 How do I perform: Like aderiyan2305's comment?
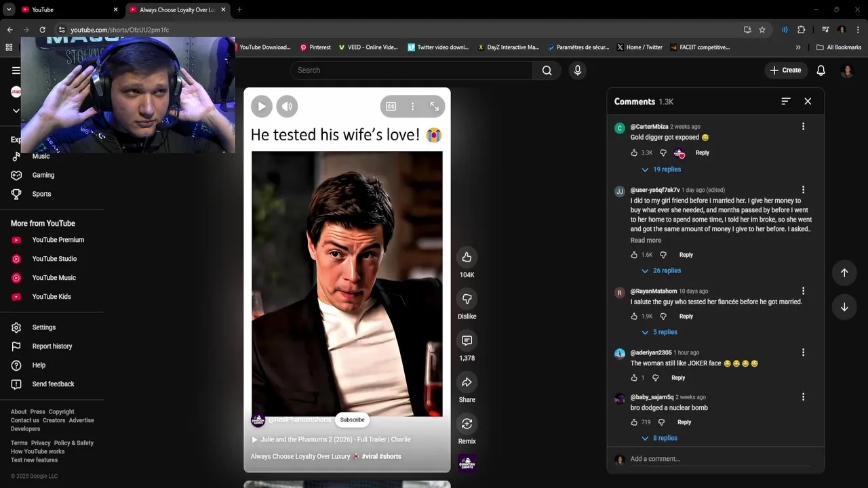[x=634, y=378]
